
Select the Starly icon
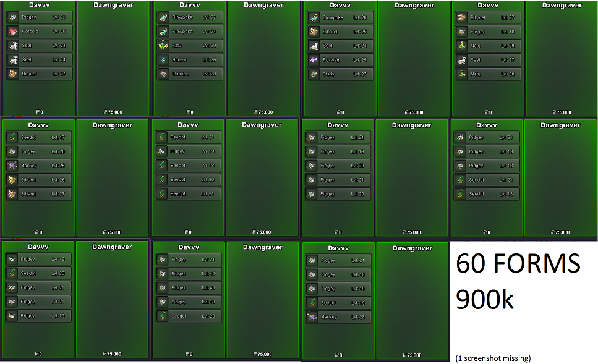314,74
